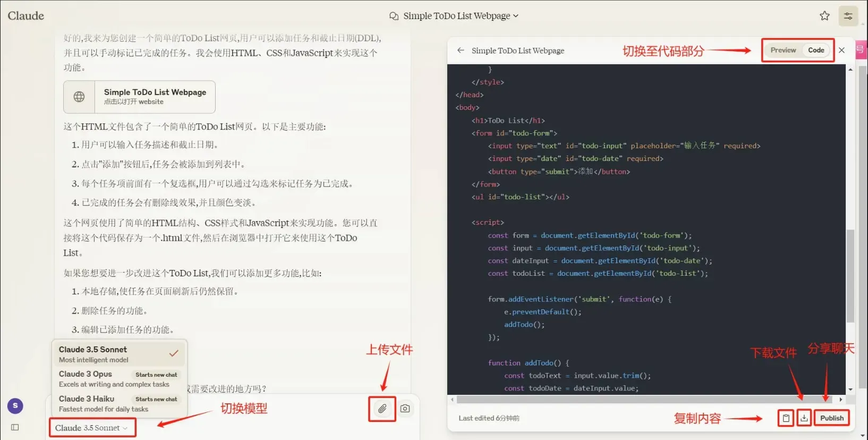Open the Simple ToDo List Webpage artifact card

pos(139,97)
